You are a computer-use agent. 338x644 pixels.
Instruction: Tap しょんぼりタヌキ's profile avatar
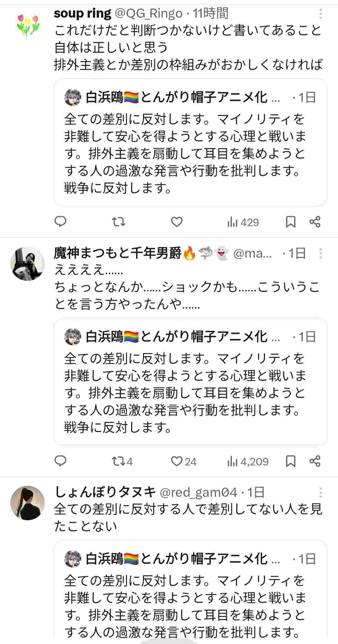click(28, 503)
